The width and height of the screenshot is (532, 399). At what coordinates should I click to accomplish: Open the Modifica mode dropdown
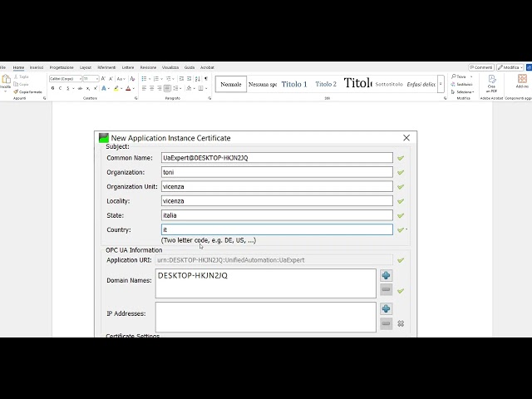pyautogui.click(x=510, y=67)
